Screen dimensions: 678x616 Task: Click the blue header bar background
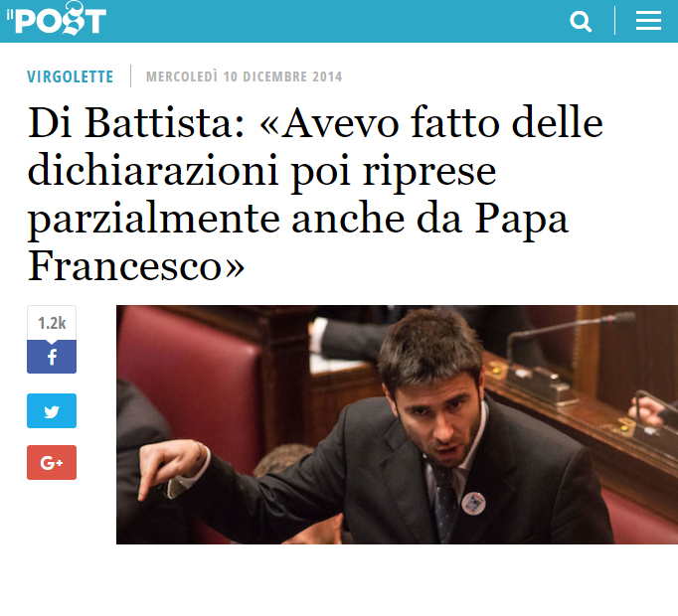tap(337, 21)
